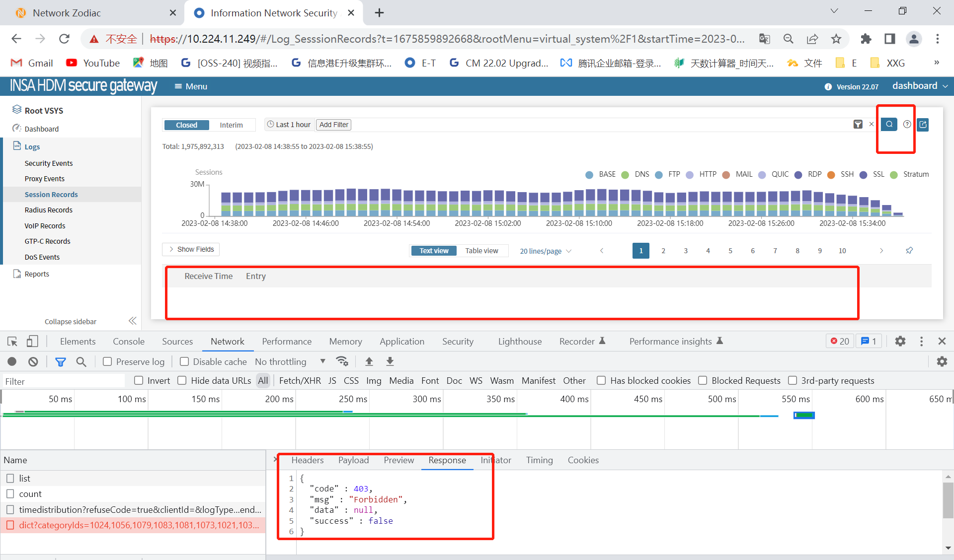
Task: Click the blue search magnifier button
Action: pos(889,124)
